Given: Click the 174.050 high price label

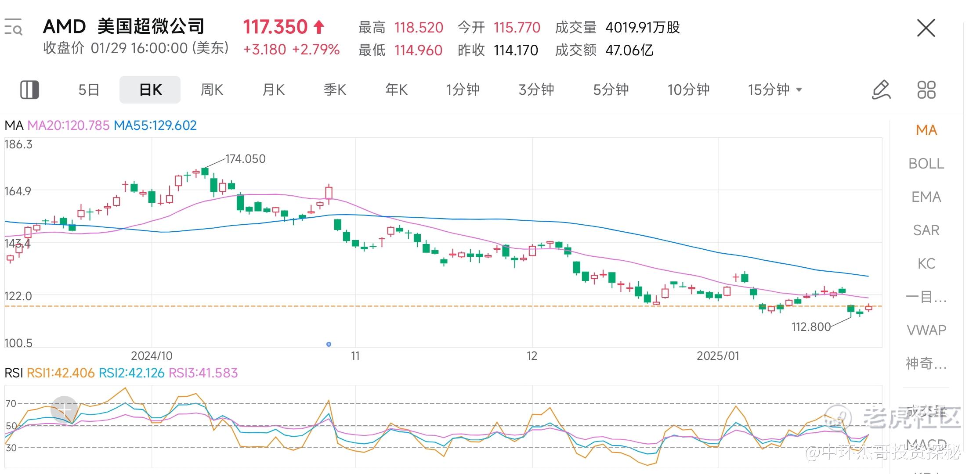Looking at the screenshot, I should tap(245, 159).
